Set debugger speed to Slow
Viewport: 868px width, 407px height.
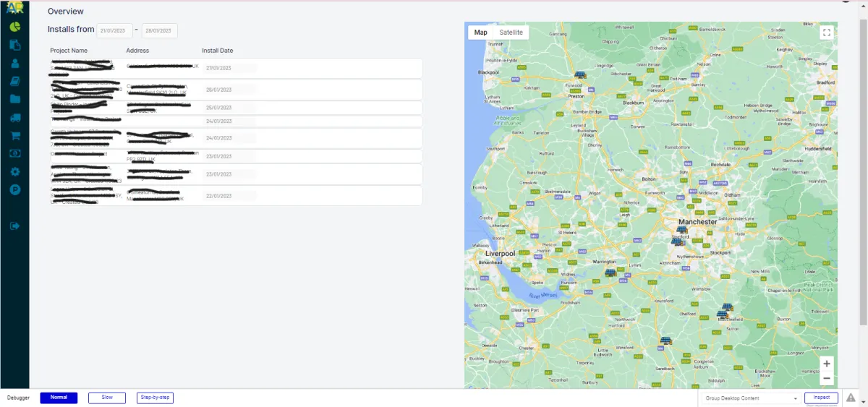[107, 398]
